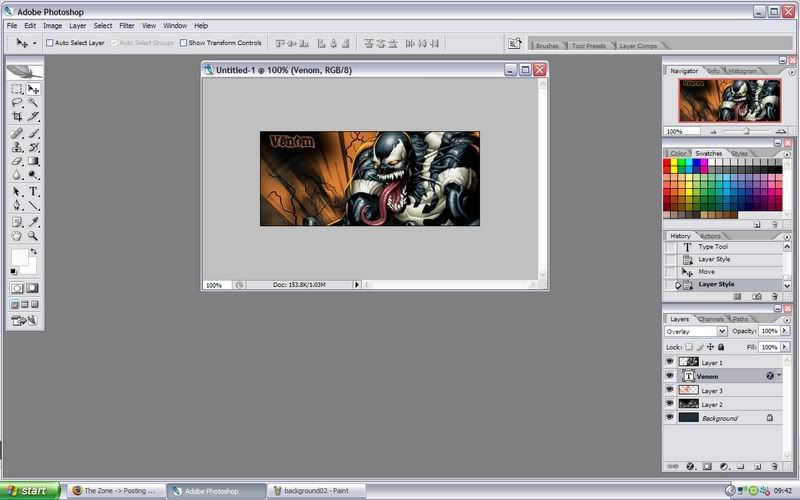
Task: Open the Layer menu
Action: 78,26
